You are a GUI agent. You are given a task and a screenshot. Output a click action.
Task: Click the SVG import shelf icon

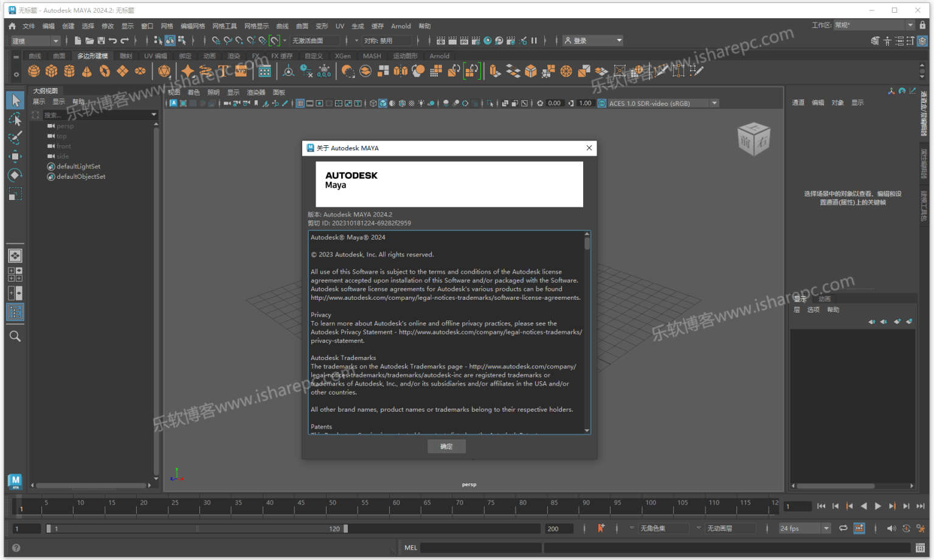[241, 71]
